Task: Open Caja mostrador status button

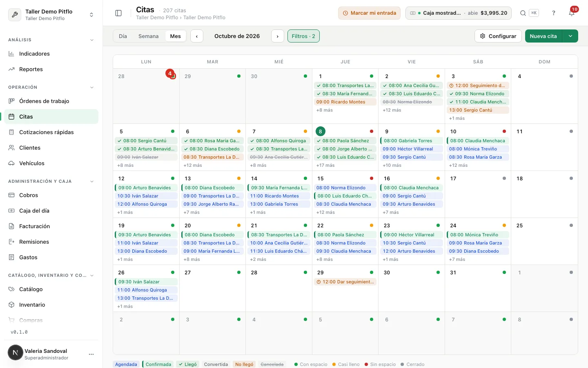Action: (459, 13)
